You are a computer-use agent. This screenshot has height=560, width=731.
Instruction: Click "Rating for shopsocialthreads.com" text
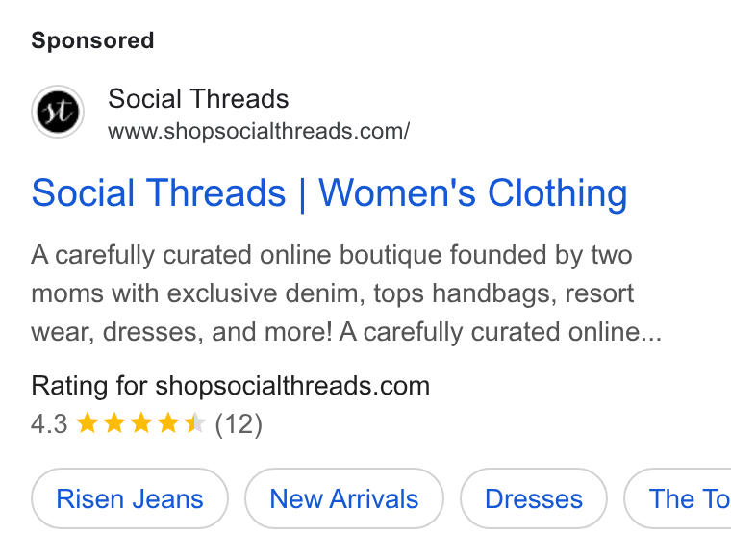click(x=230, y=386)
